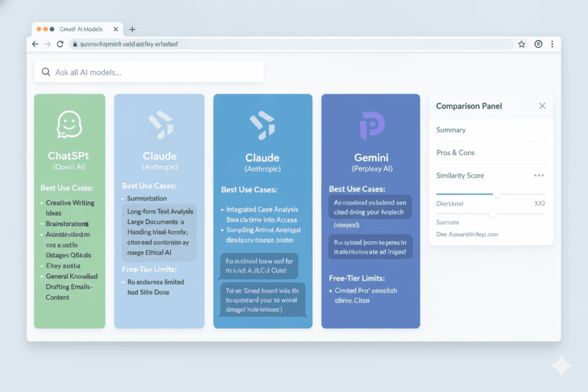Click Free-Tier Limits heading in light-blue Claude card
This screenshot has height=392, width=588.
[x=149, y=269]
